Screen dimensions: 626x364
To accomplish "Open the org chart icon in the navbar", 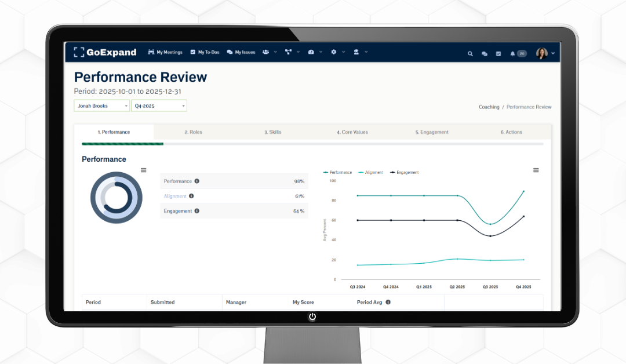I will click(288, 52).
